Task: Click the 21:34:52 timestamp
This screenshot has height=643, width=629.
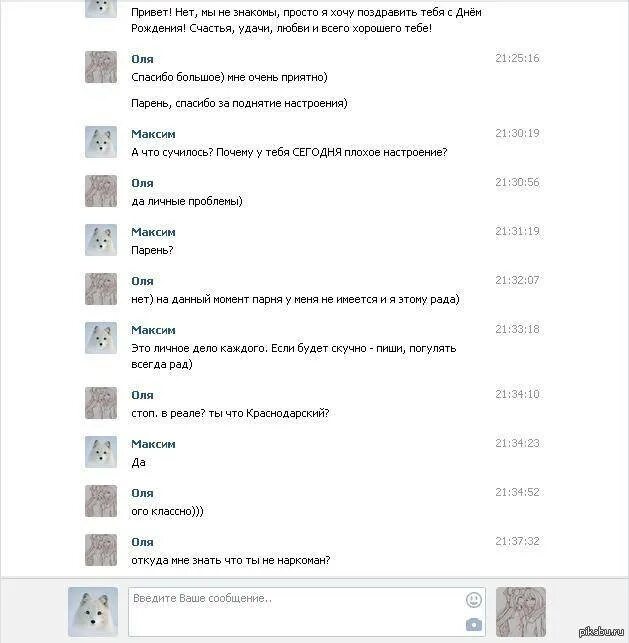Action: (517, 492)
